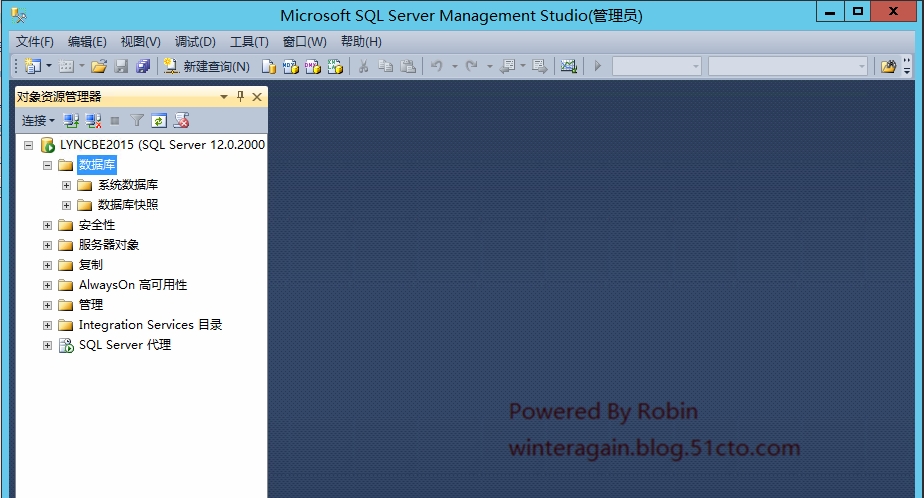Open the 文件(F) menu

coord(34,42)
